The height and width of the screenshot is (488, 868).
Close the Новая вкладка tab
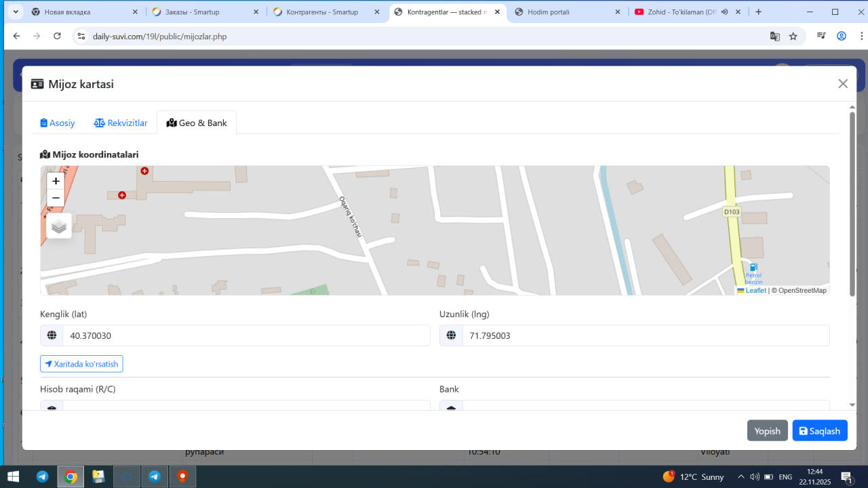tap(135, 12)
